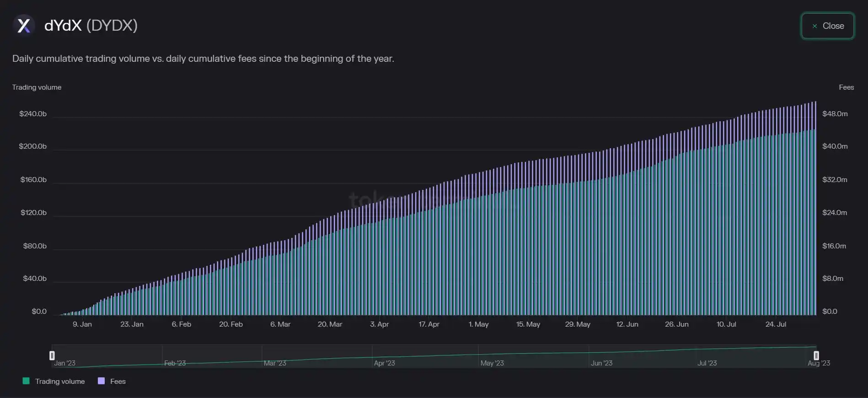Toggle Trading volume series via legend label
This screenshot has height=398, width=868.
pos(60,382)
